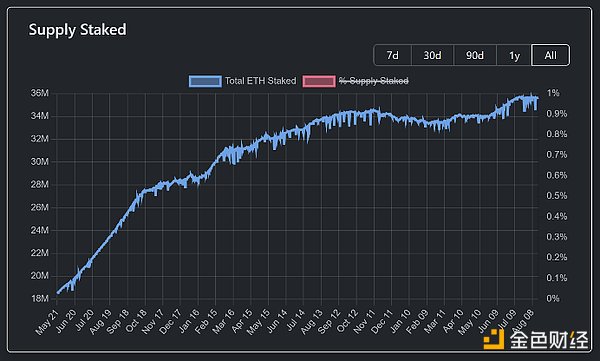Click the 0.3% right-axis label

(x=556, y=237)
